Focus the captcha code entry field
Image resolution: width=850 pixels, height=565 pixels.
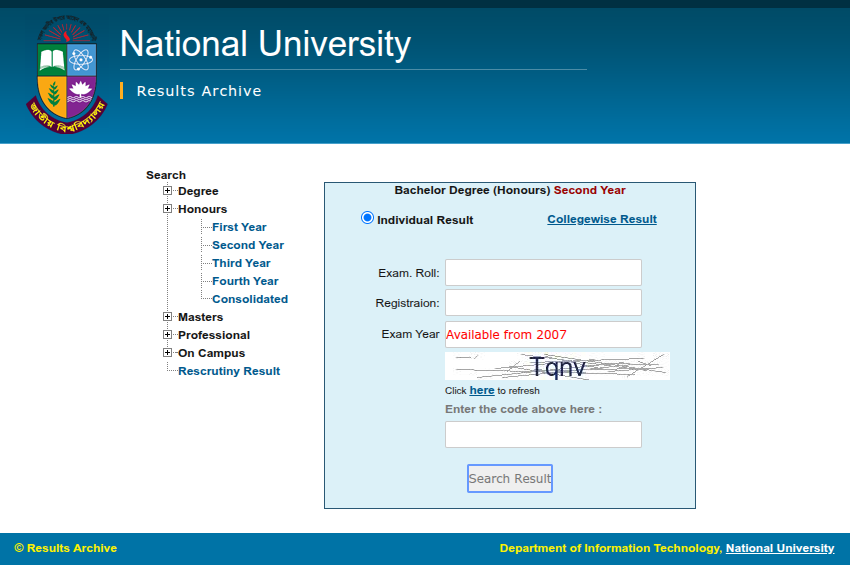coord(543,434)
